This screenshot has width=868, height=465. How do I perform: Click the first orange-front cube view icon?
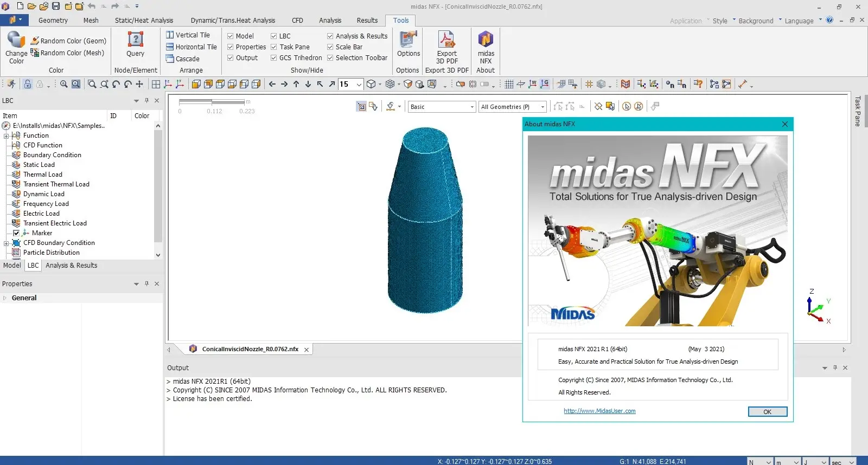click(196, 84)
